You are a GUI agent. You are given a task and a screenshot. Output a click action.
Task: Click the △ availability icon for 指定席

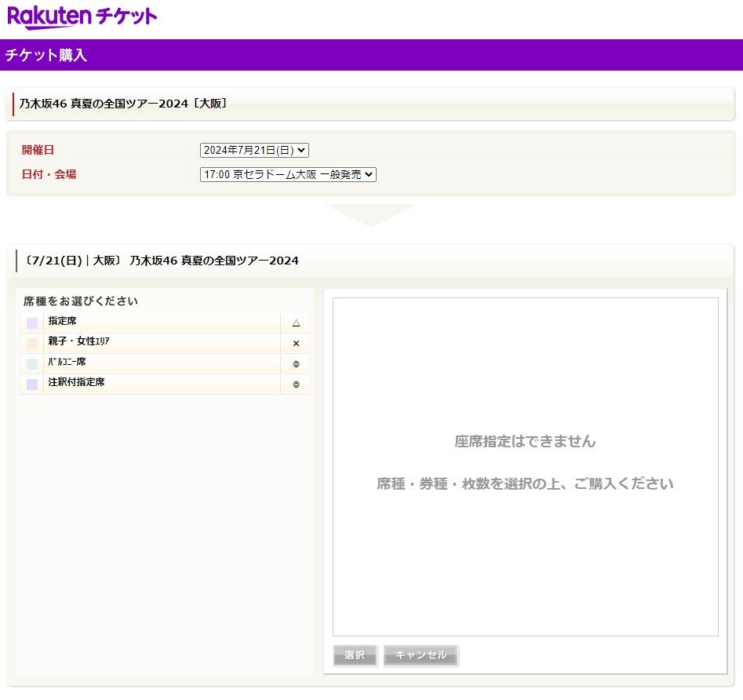(x=296, y=323)
